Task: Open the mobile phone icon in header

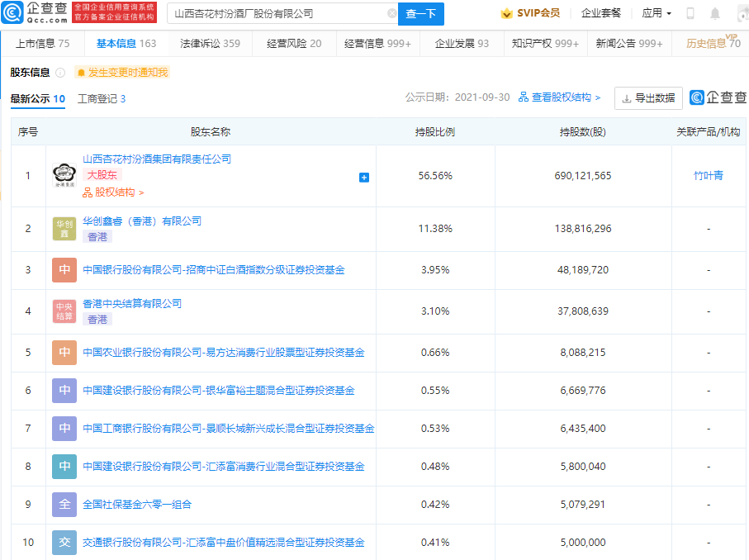Action: 690,13
